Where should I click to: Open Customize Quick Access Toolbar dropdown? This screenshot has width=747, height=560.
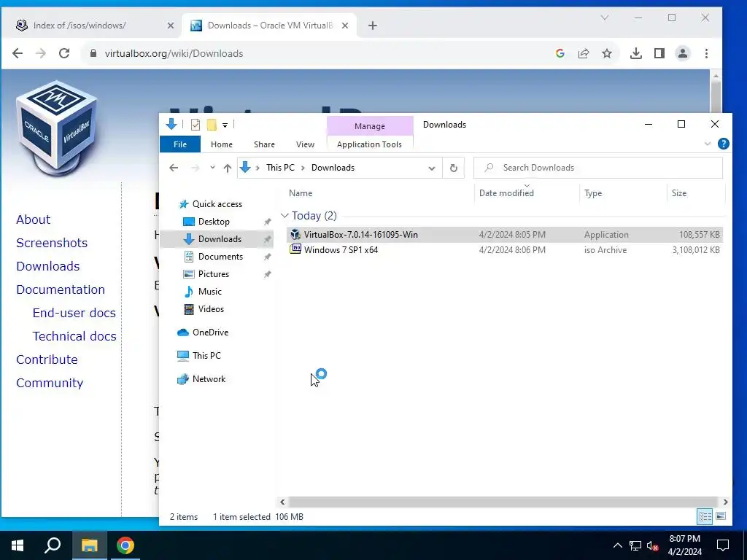point(225,125)
